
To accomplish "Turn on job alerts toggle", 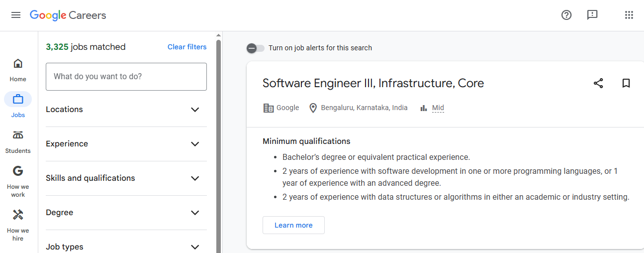I will pos(256,48).
